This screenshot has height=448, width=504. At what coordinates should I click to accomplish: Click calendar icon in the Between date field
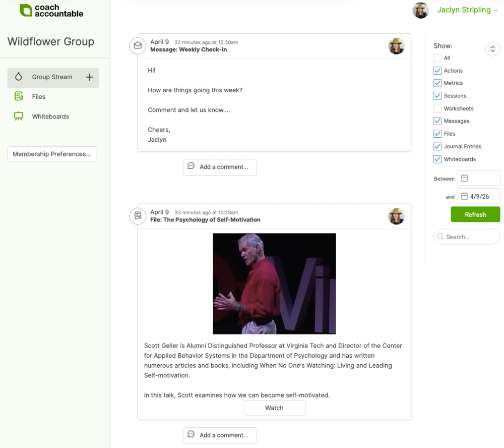point(464,178)
